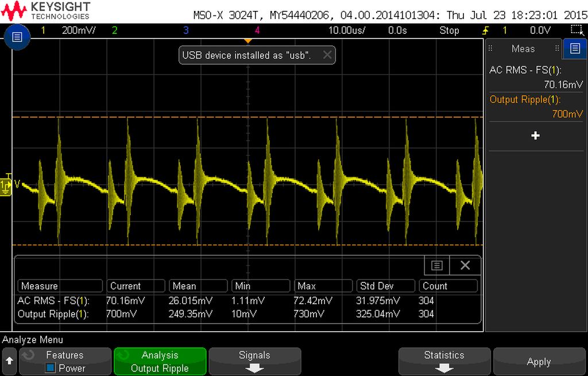This screenshot has height=376, width=588.
Task: Click the 0.0V trigger level value
Action: pyautogui.click(x=540, y=30)
